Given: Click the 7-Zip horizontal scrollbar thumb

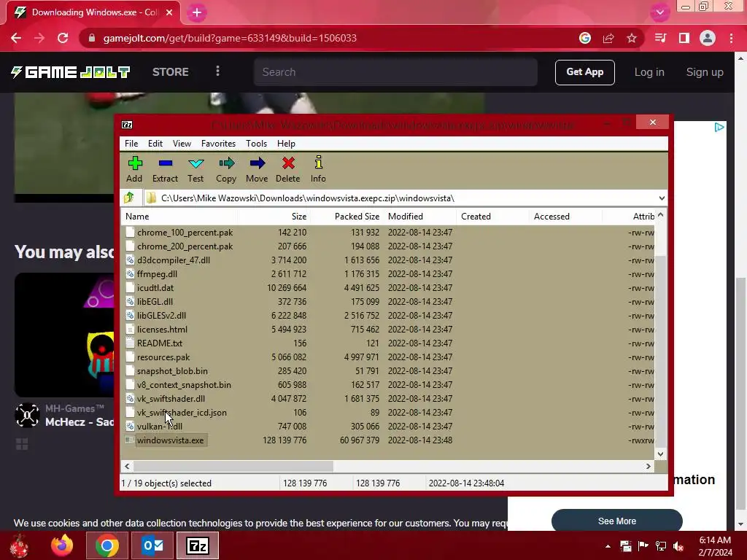Looking at the screenshot, I should pos(233,466).
